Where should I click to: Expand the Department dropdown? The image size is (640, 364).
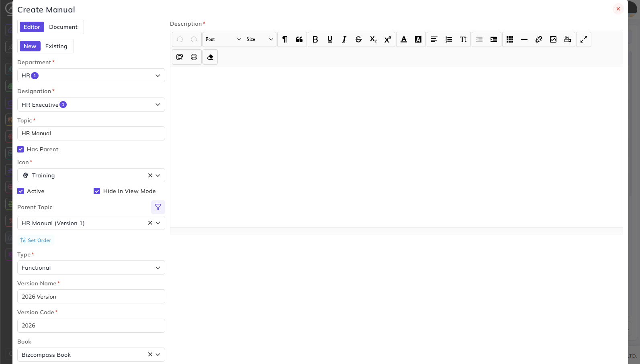click(91, 75)
